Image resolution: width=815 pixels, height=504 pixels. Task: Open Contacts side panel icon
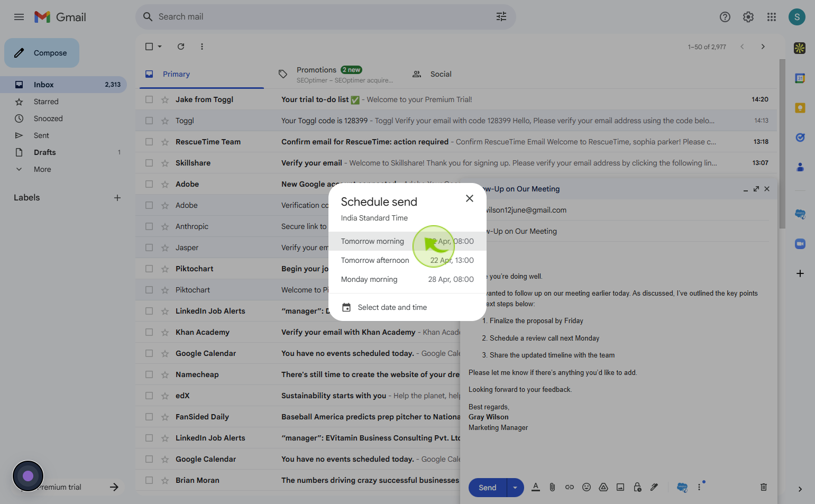coord(800,167)
